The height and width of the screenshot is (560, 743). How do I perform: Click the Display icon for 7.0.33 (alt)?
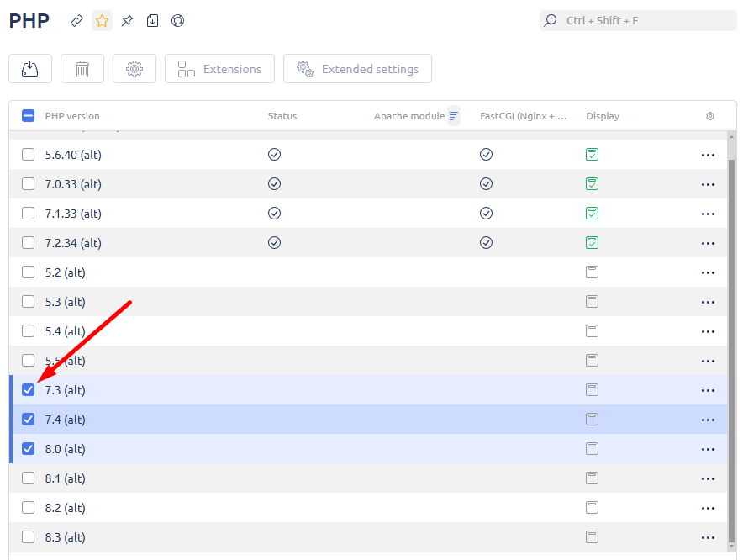pos(592,184)
